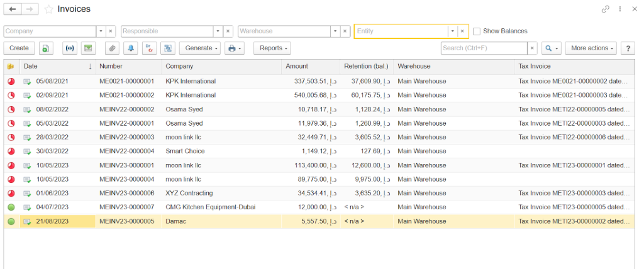
Task: Click the Search (Ctrl+F) input box
Action: click(484, 48)
